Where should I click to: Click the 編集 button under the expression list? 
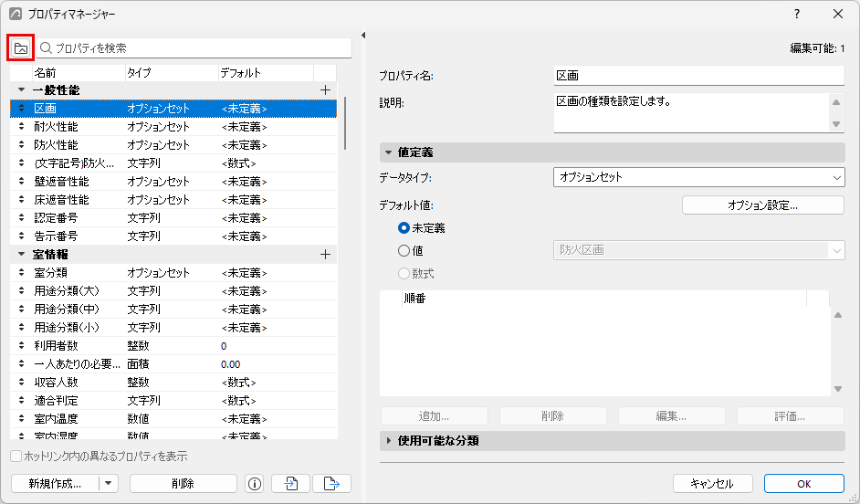click(672, 416)
